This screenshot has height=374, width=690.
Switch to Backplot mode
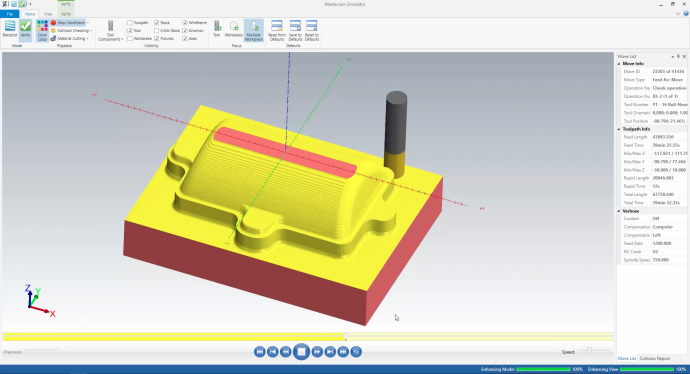point(10,29)
